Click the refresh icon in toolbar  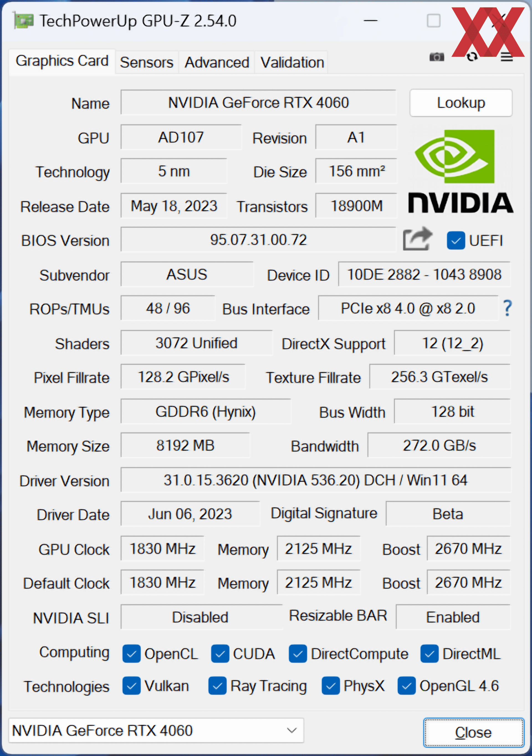click(472, 57)
